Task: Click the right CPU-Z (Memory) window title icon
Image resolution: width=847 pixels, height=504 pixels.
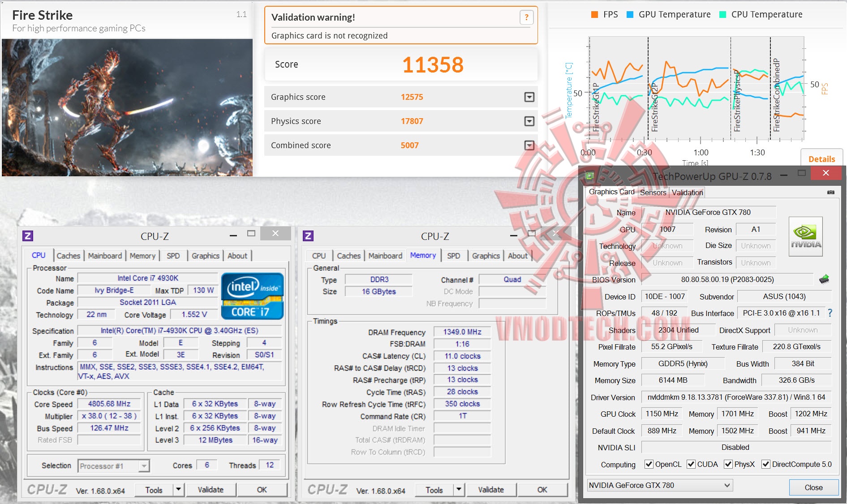Action: click(308, 236)
